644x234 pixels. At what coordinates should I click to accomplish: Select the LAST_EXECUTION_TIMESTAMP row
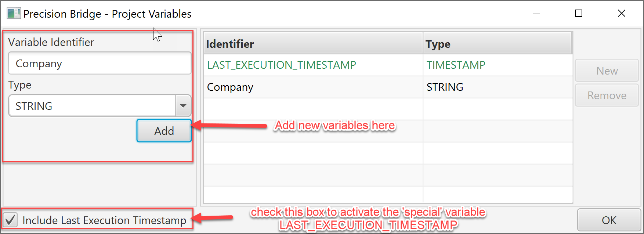point(388,65)
